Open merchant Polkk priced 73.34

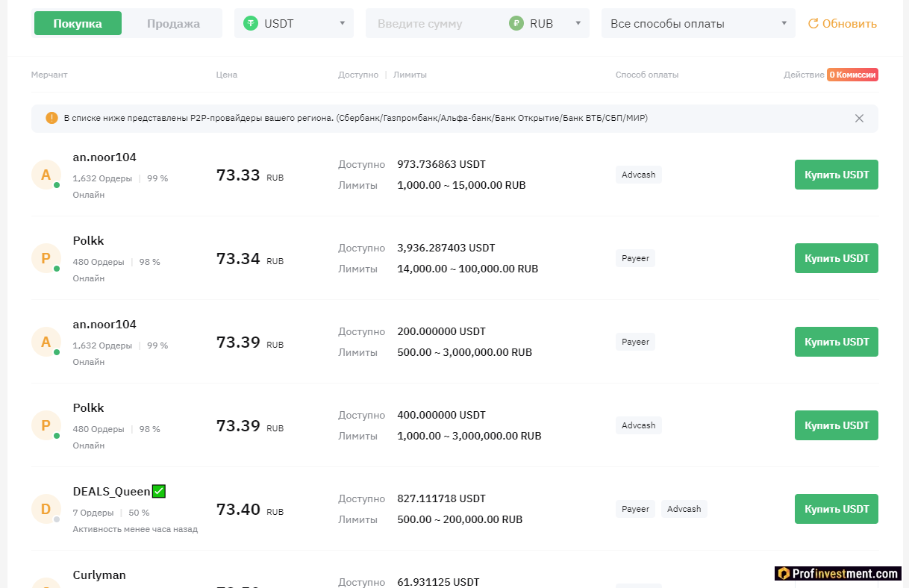coord(88,241)
